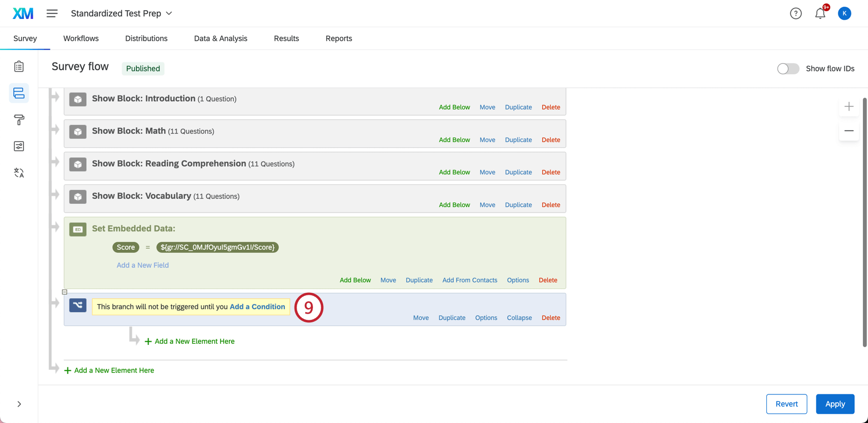Click the Apply button
The image size is (868, 423).
[x=835, y=404]
